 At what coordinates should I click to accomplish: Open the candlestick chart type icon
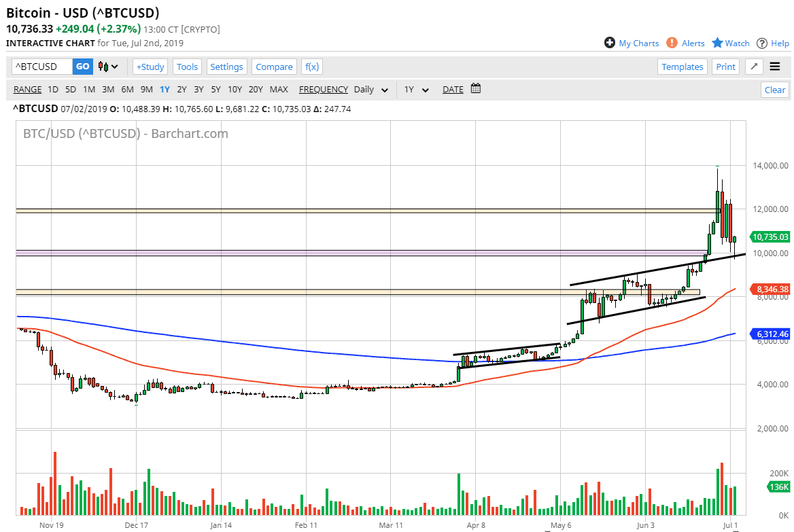tap(102, 66)
